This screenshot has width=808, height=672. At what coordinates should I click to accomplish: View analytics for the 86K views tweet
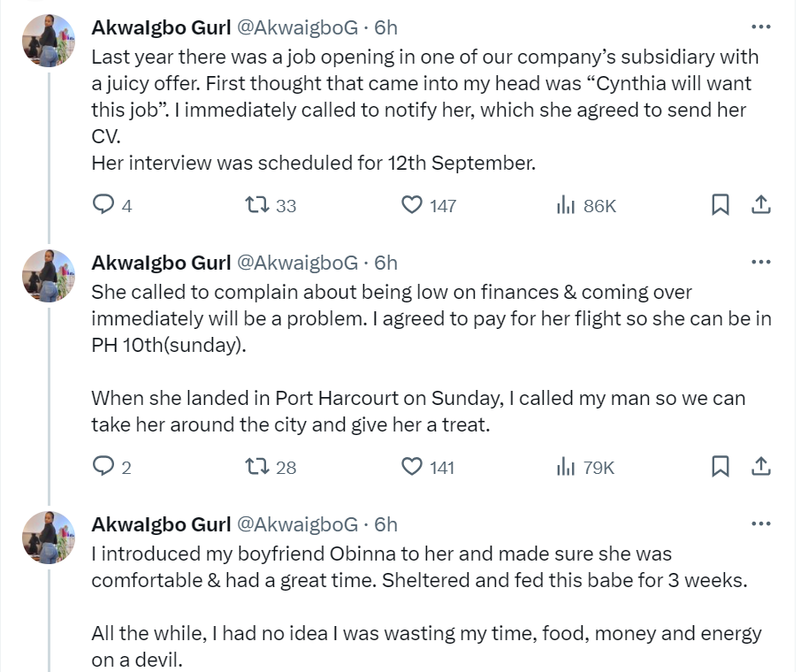pos(567,205)
